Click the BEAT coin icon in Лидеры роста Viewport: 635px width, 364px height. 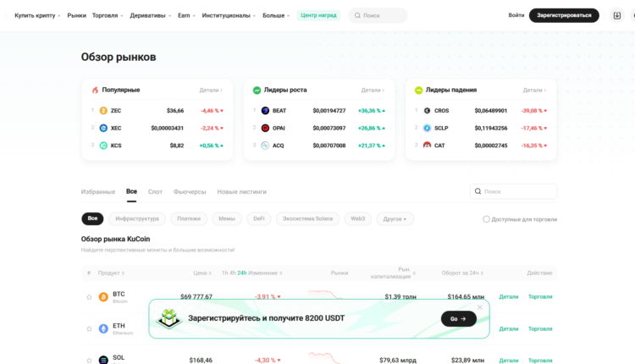(265, 111)
